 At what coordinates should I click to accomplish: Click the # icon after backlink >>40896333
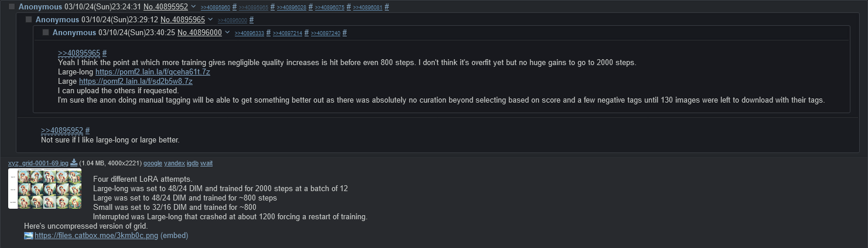268,33
